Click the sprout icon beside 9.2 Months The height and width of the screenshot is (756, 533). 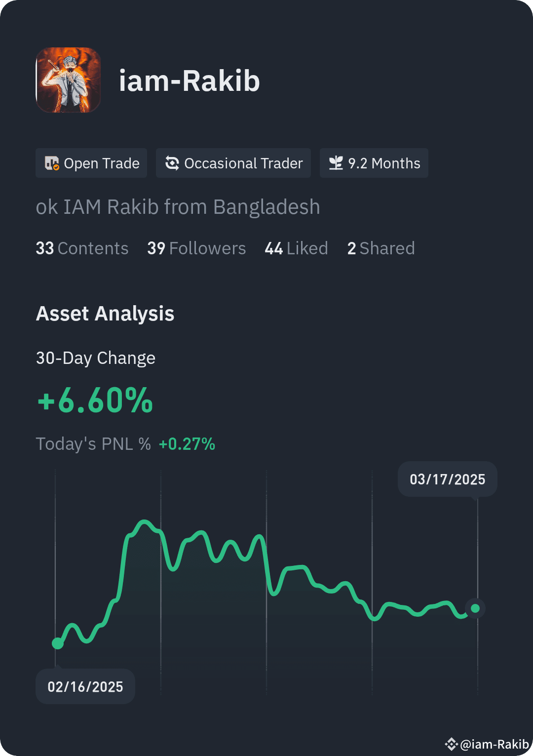coord(336,163)
